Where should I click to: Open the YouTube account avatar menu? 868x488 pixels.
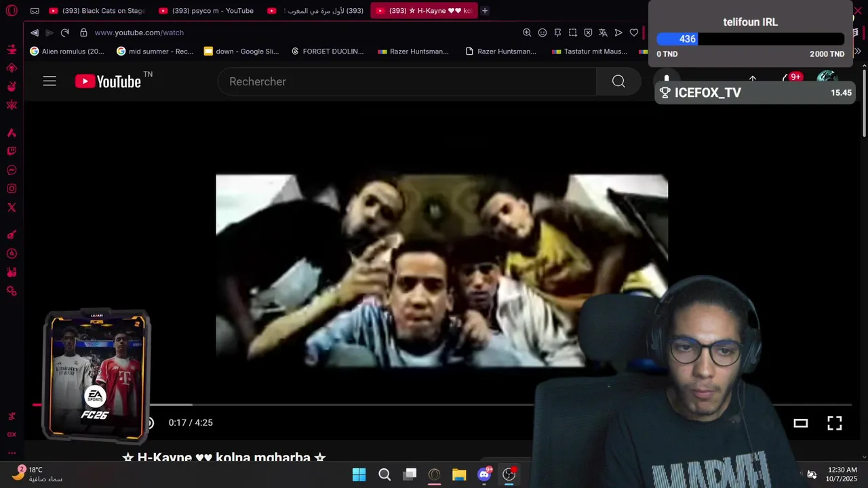[826, 78]
